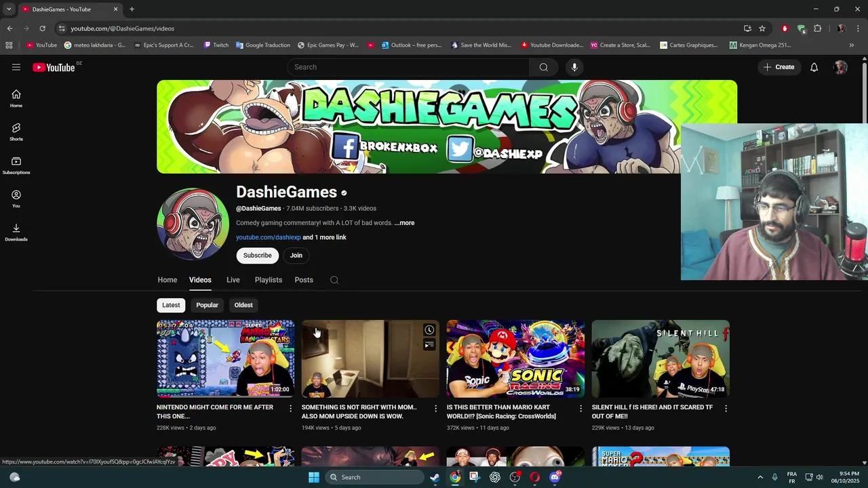The height and width of the screenshot is (488, 868).
Task: Open Subscriptions in the left sidebar
Action: [x=16, y=165]
